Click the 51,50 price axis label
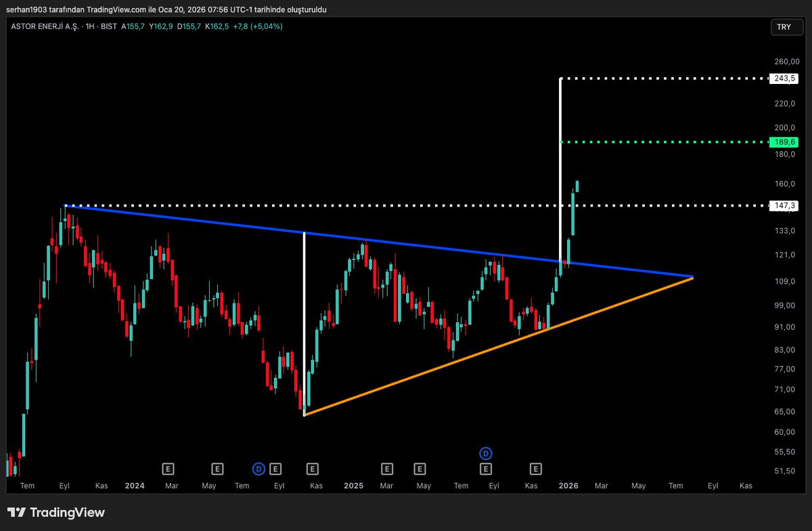This screenshot has height=531, width=812. point(785,471)
